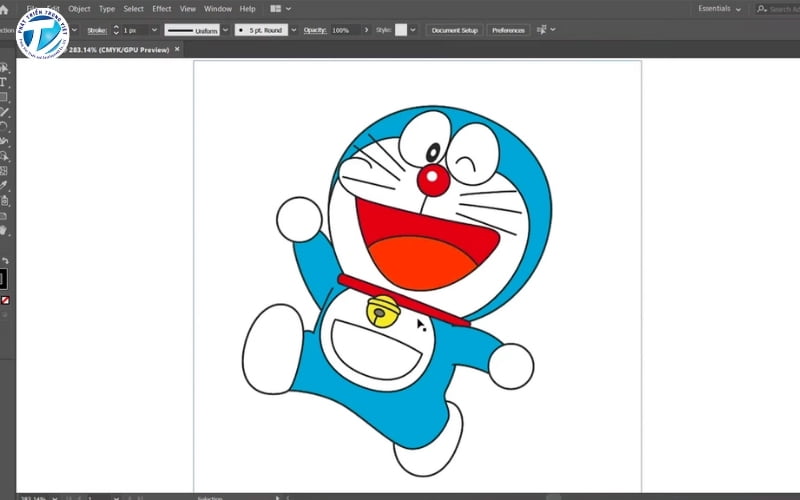Set color to None using red-slash swatch

(x=5, y=299)
